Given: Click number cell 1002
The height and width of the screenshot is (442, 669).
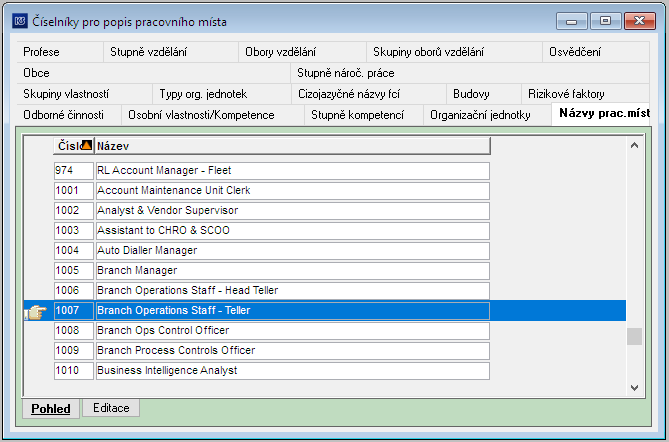Looking at the screenshot, I should (74, 211).
